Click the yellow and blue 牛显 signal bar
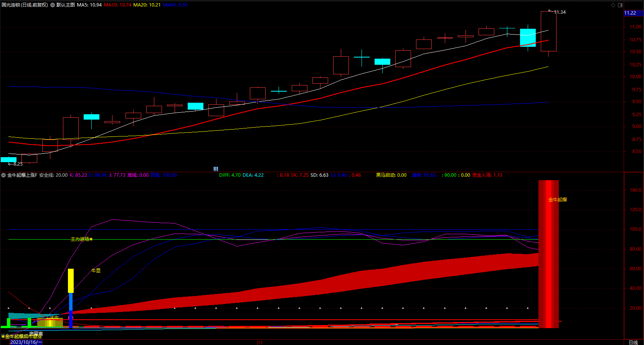The height and width of the screenshot is (345, 644). 71,298
